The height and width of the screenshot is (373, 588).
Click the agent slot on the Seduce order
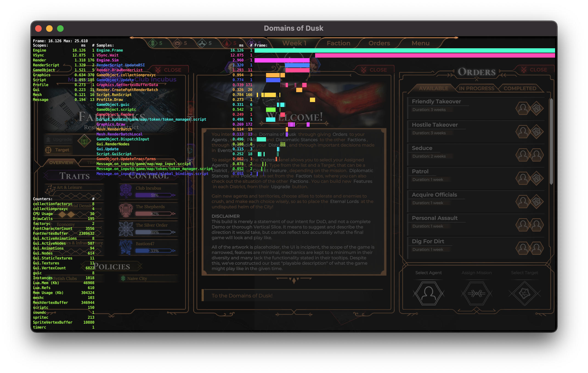click(x=523, y=155)
